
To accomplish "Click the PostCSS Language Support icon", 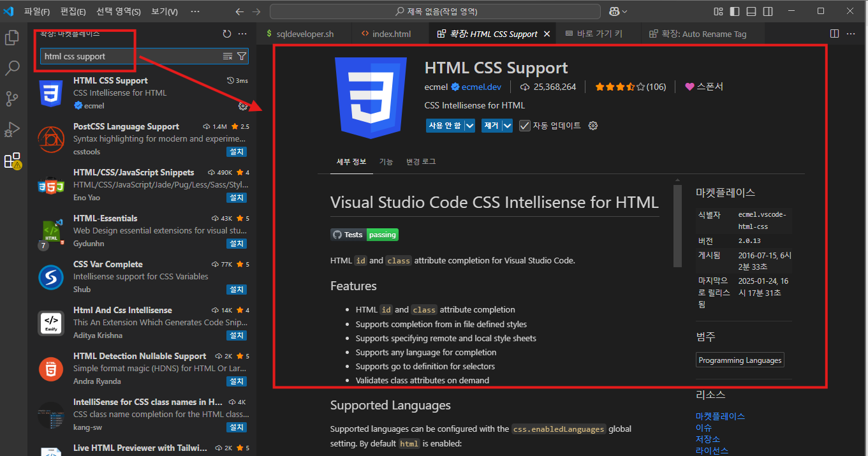I will tap(51, 138).
